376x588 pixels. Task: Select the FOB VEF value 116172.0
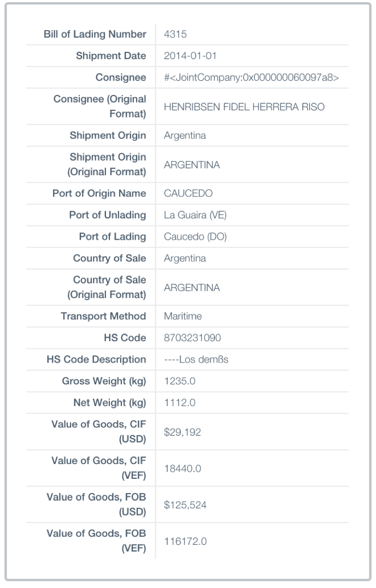point(185,542)
